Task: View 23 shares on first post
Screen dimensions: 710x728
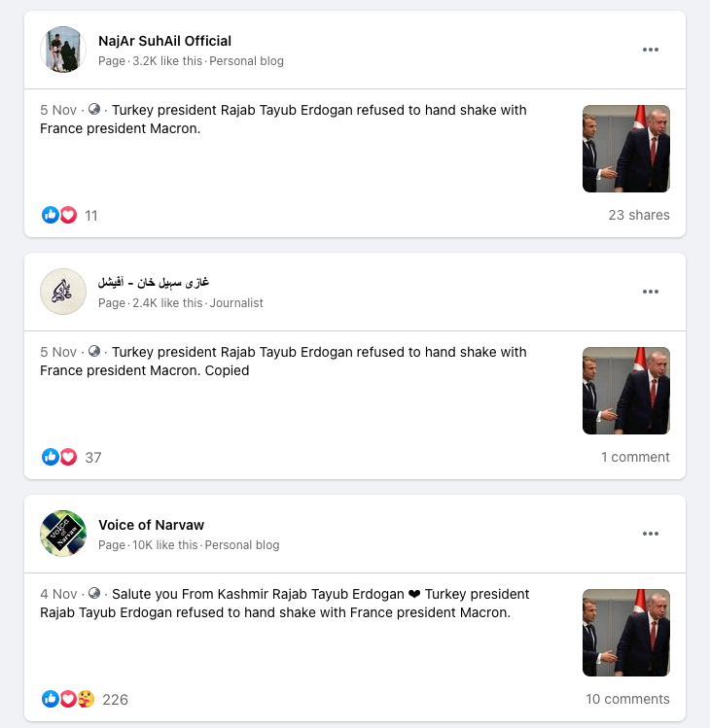Action: pos(639,215)
